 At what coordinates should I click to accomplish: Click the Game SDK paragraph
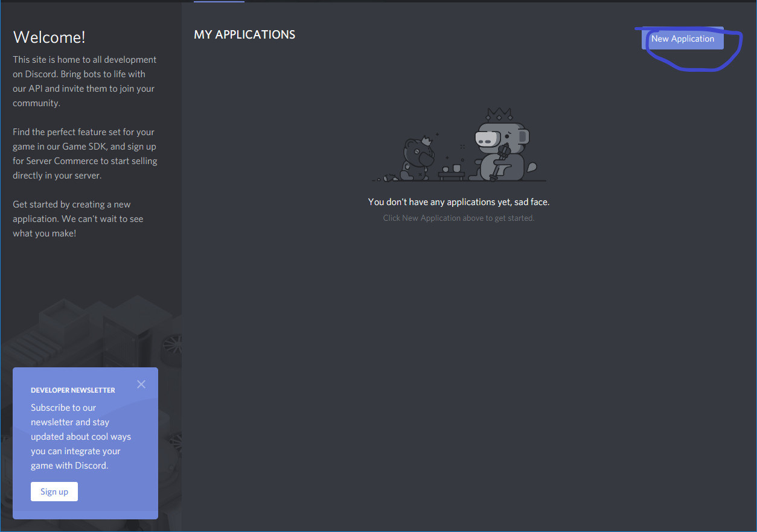(x=85, y=154)
